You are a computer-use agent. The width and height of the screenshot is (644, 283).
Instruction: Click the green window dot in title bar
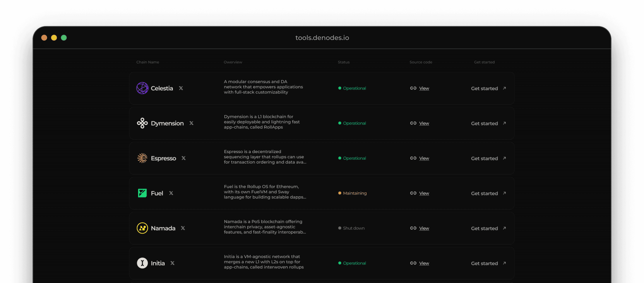pos(64,38)
